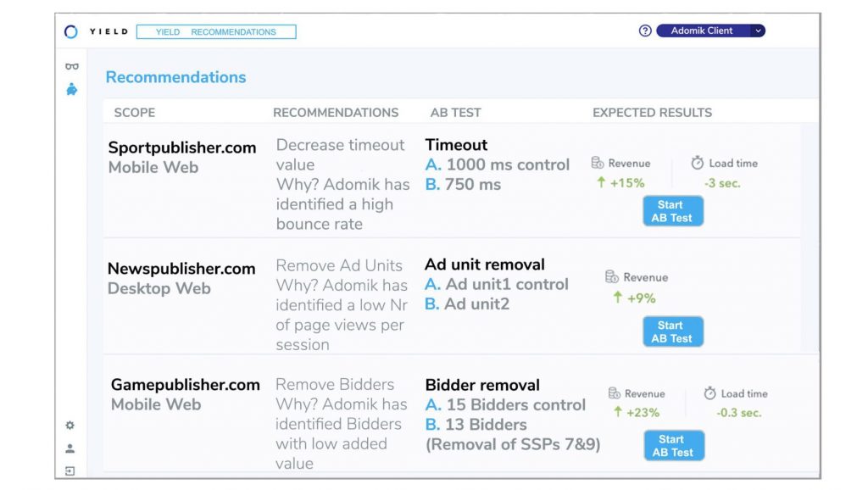Select the YIELD breadcrumb item

(168, 32)
